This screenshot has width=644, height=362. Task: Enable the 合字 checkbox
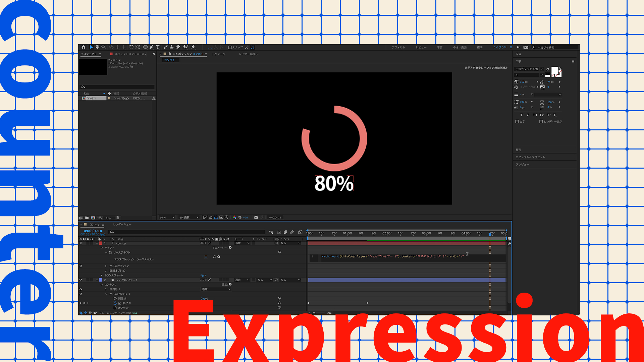(x=517, y=121)
